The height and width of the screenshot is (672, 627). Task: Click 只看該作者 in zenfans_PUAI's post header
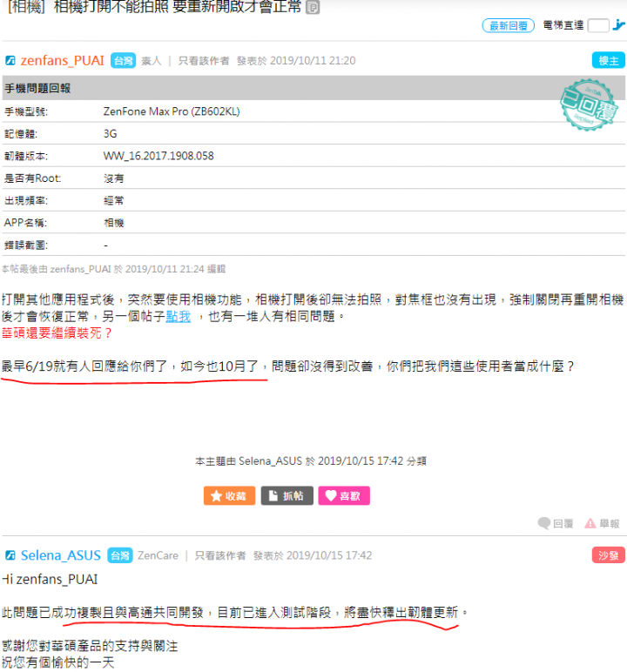pyautogui.click(x=204, y=61)
